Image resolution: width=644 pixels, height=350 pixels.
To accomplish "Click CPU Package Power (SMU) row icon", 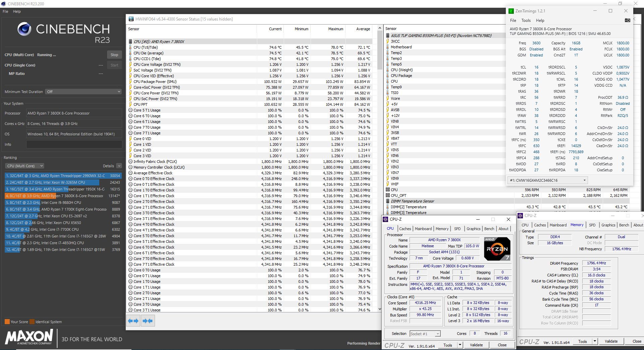I will (x=130, y=82).
